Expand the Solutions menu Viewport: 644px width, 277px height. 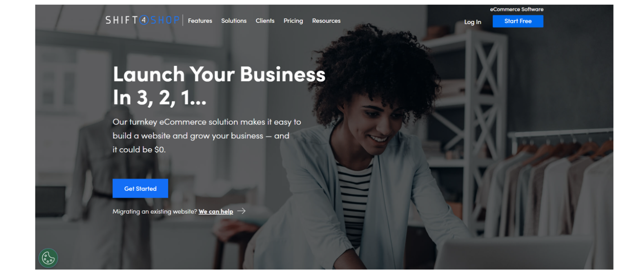coord(234,21)
